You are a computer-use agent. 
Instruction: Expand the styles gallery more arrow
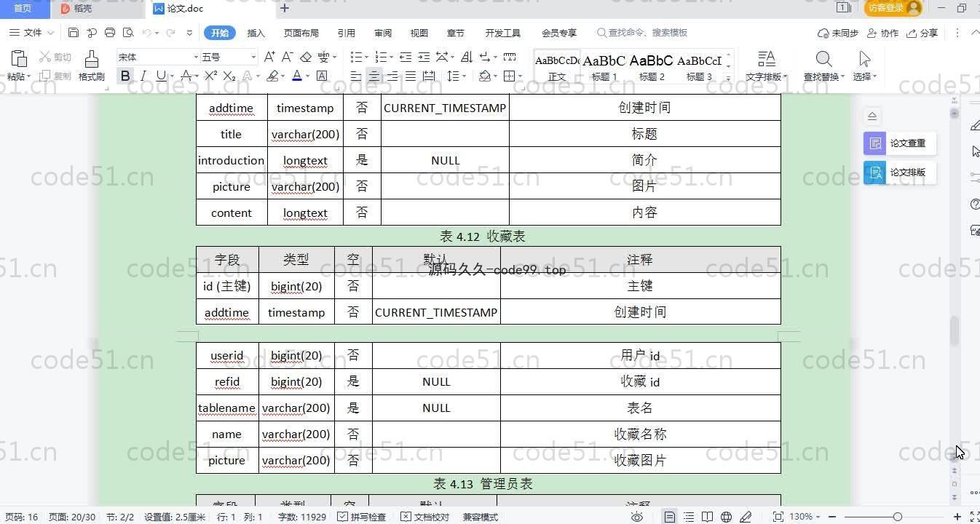coord(729,78)
